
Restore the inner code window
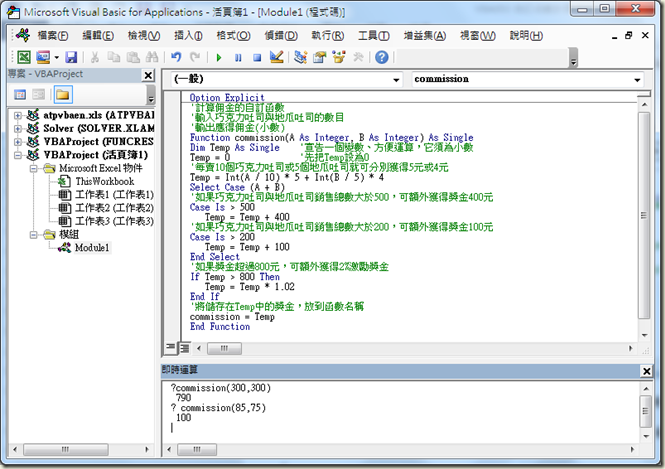629,36
